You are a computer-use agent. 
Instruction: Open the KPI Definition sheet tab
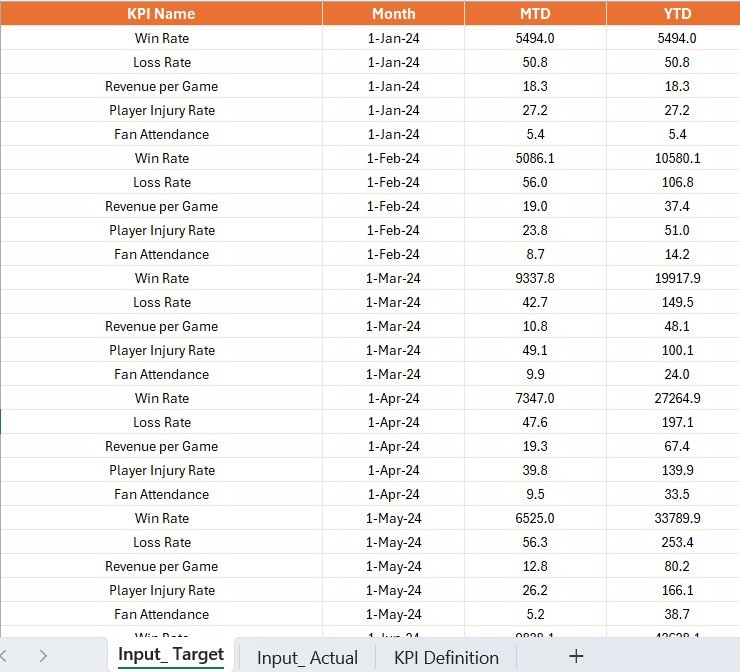coord(446,657)
